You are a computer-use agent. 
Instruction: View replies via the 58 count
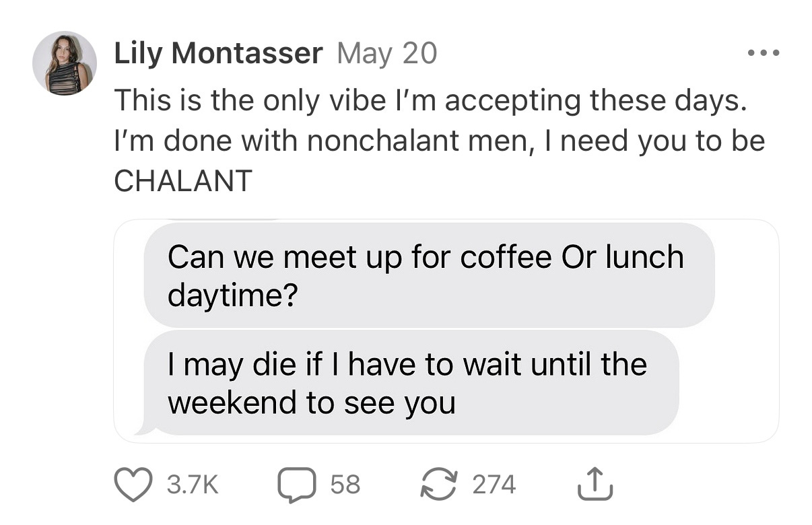(345, 485)
